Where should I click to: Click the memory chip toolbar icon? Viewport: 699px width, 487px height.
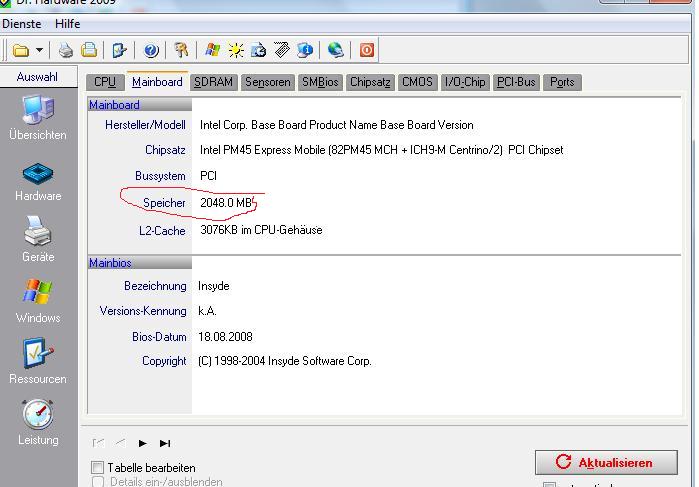(282, 50)
